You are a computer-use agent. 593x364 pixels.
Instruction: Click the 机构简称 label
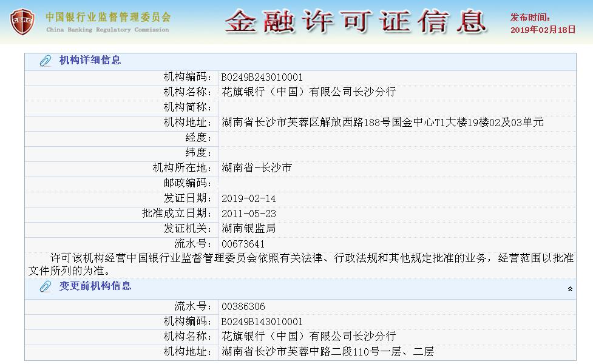[x=188, y=107]
